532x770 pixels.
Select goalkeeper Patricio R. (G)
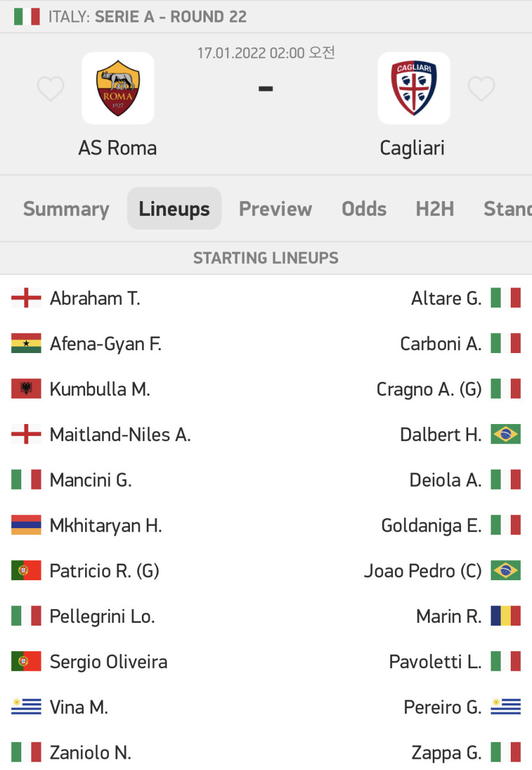[105, 571]
